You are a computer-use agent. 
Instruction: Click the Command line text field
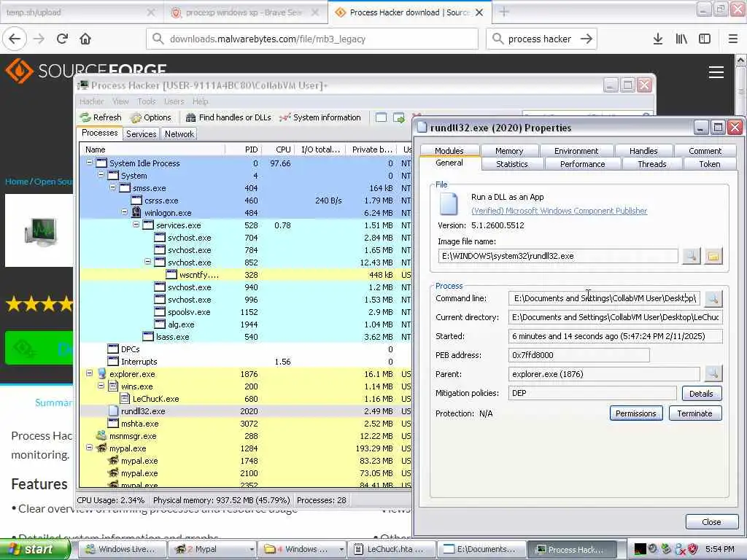(604, 298)
